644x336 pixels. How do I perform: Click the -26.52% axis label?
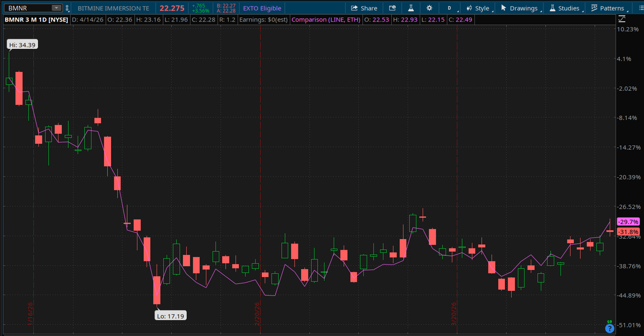(x=628, y=207)
